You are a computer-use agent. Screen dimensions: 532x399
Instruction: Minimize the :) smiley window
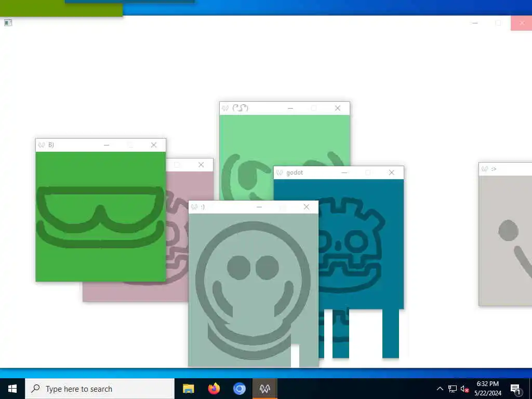pos(259,207)
